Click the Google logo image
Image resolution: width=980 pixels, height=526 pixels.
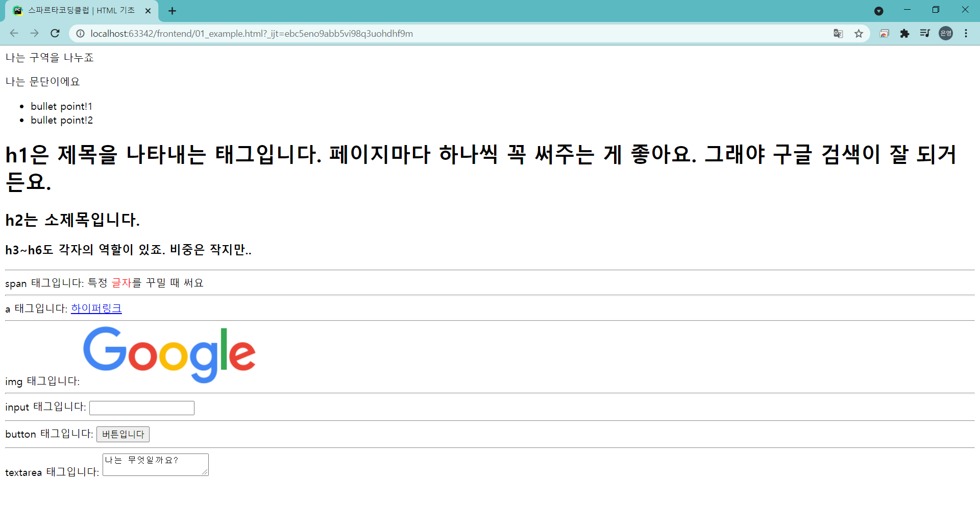(169, 355)
